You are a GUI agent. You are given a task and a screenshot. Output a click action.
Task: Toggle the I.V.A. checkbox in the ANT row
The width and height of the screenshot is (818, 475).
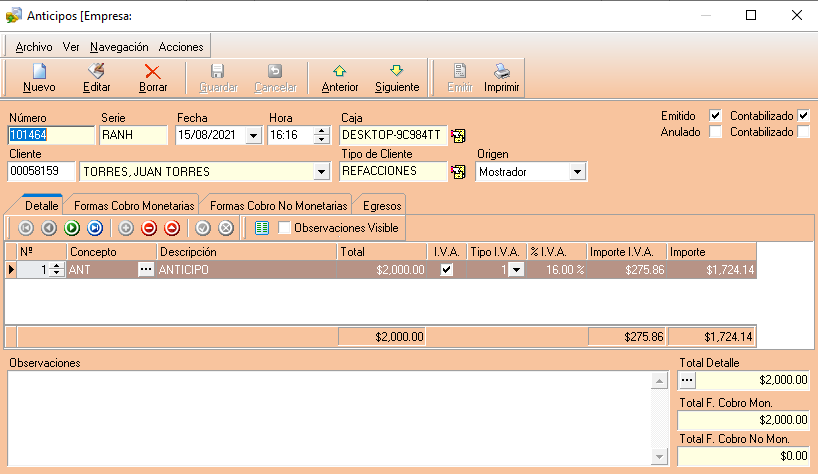click(446, 269)
